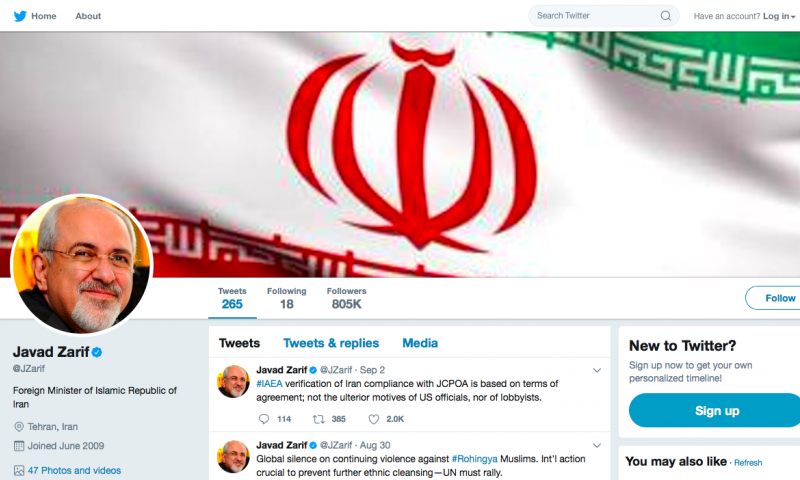Click the Twitter bird logo
The width and height of the screenshot is (800, 480).
click(20, 16)
